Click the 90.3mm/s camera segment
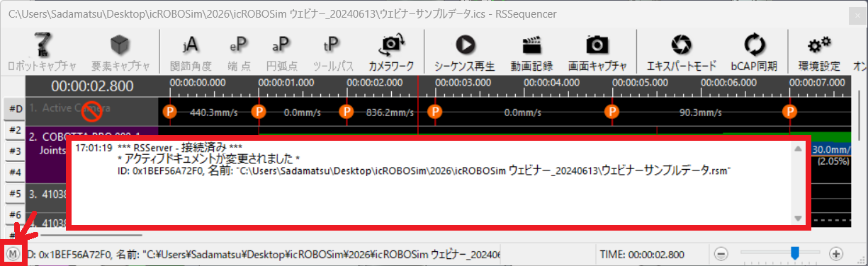The height and width of the screenshot is (266, 868). pyautogui.click(x=700, y=112)
